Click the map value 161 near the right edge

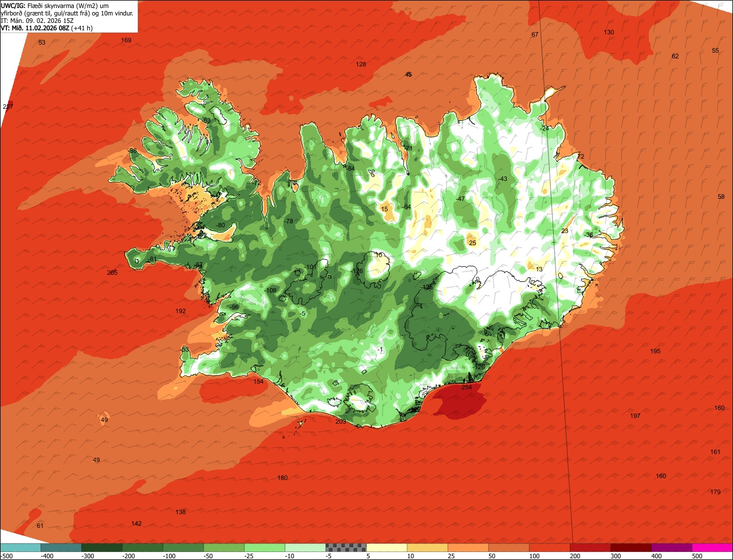pyautogui.click(x=715, y=452)
